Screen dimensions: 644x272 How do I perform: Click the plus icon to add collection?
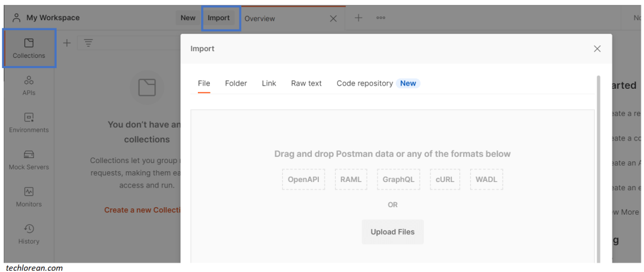tap(67, 43)
